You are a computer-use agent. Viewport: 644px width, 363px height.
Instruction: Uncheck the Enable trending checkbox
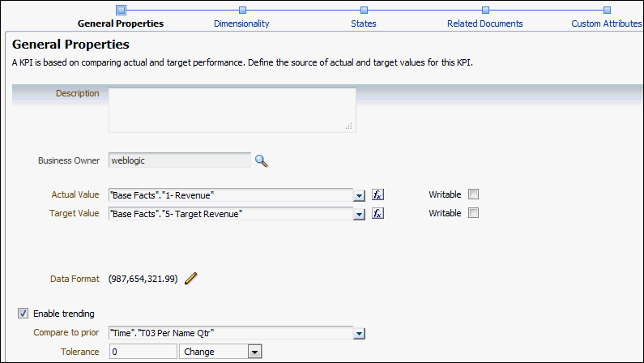point(23,314)
